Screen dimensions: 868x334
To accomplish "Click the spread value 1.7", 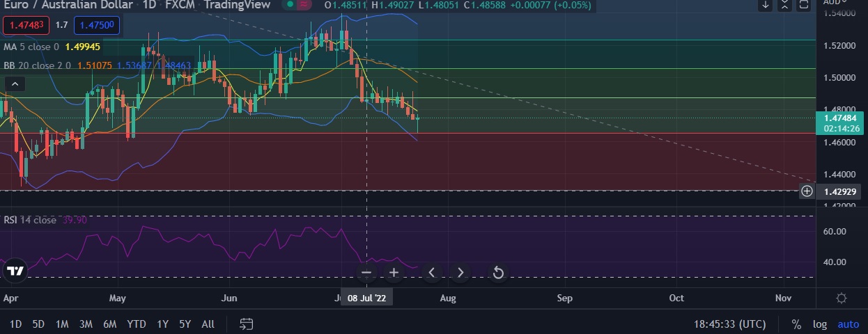I will tap(62, 26).
